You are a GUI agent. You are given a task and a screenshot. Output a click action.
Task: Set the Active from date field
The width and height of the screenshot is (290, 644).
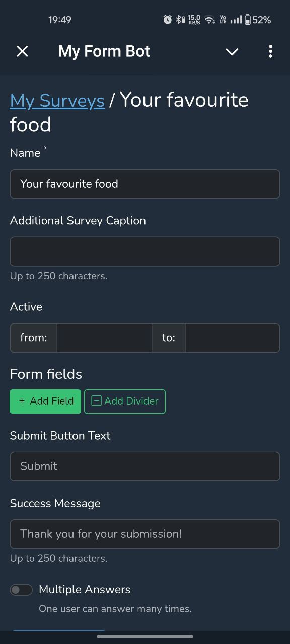(x=104, y=338)
